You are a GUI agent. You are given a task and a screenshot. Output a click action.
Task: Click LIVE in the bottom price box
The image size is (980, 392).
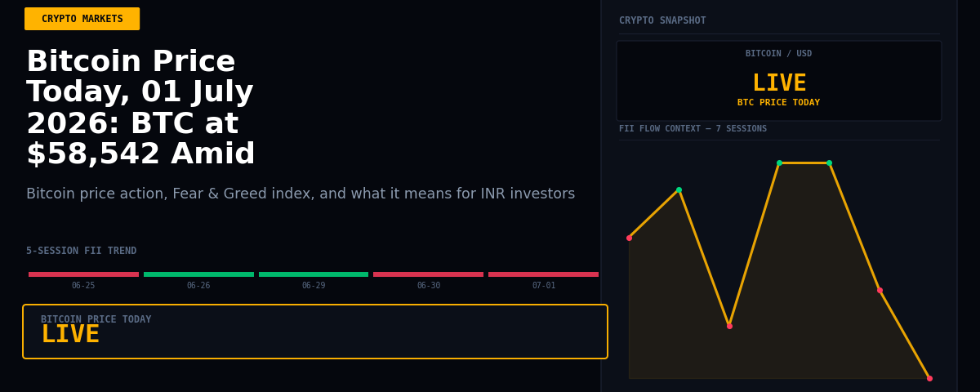tap(70, 335)
